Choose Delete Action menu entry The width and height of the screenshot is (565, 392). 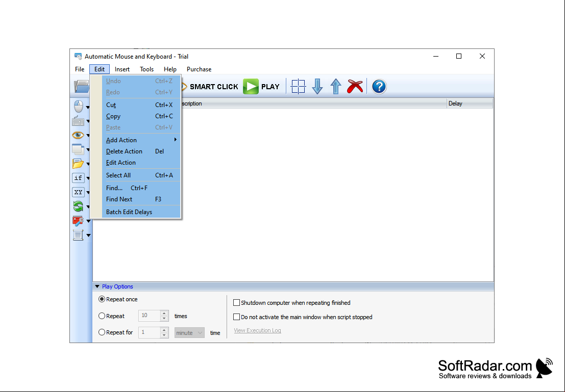point(141,151)
